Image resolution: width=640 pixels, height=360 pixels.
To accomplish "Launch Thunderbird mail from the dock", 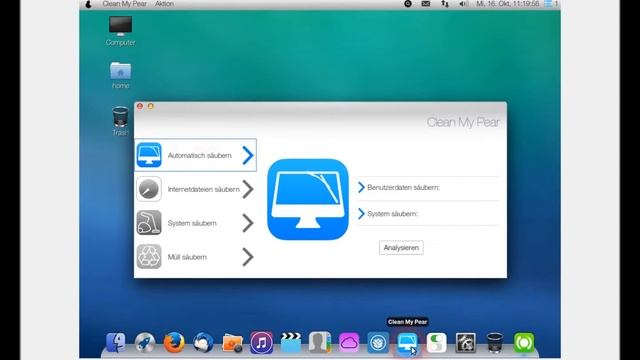I will [x=203, y=342].
